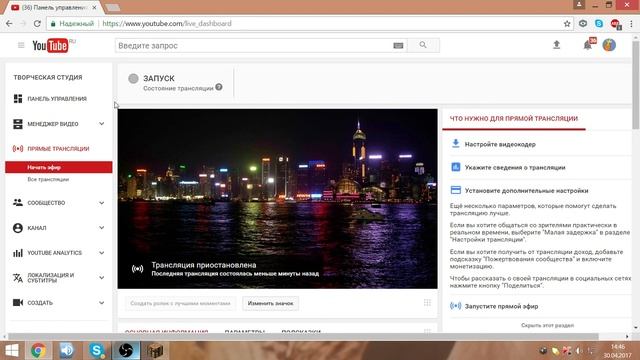Click the help question mark near Состояние трансляции
The height and width of the screenshot is (360, 640).
[x=219, y=87]
